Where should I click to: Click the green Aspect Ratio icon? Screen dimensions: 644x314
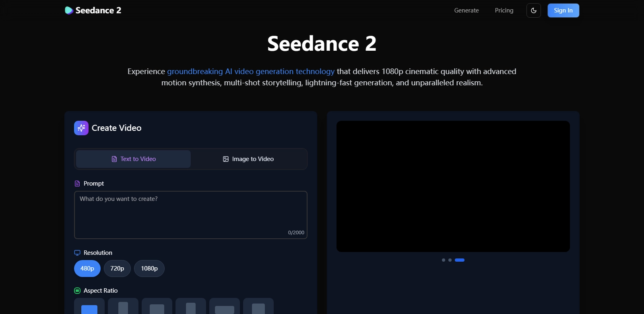77,291
